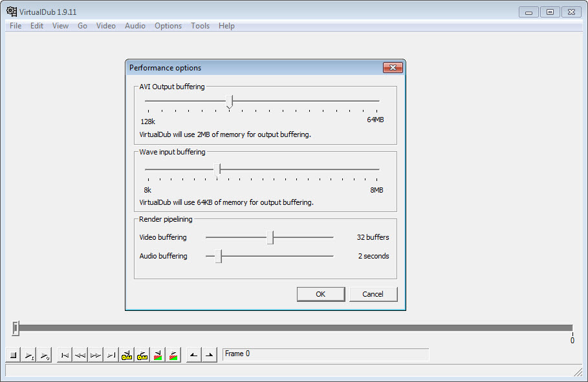Step backward with double-arrow rewind icon

(80, 355)
